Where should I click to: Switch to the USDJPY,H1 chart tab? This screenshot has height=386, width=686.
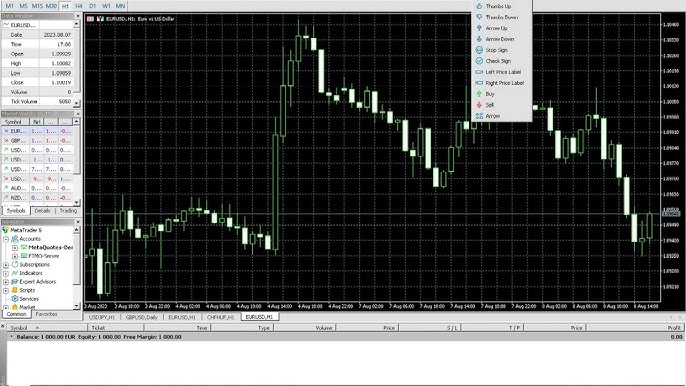102,317
